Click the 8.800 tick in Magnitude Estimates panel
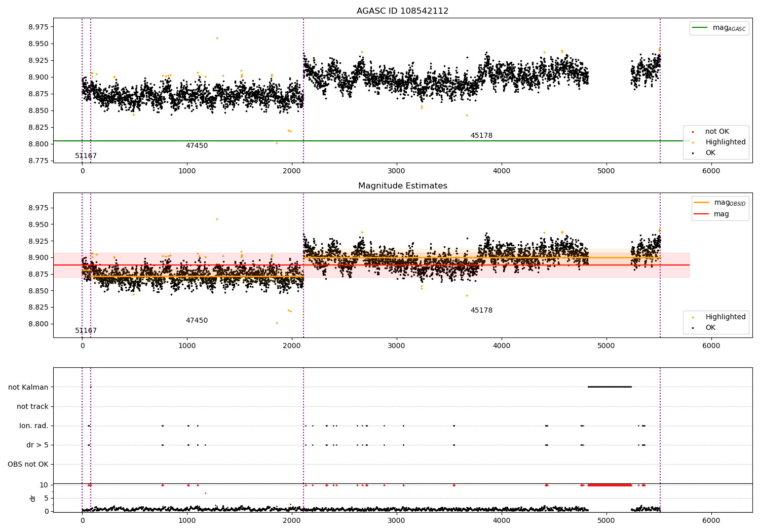Image resolution: width=760 pixels, height=532 pixels. point(39,324)
